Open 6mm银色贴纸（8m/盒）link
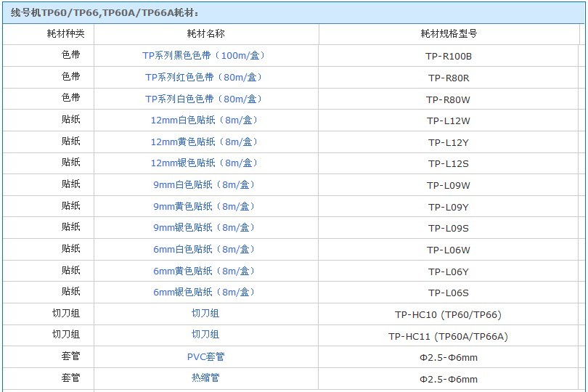 pos(205,293)
